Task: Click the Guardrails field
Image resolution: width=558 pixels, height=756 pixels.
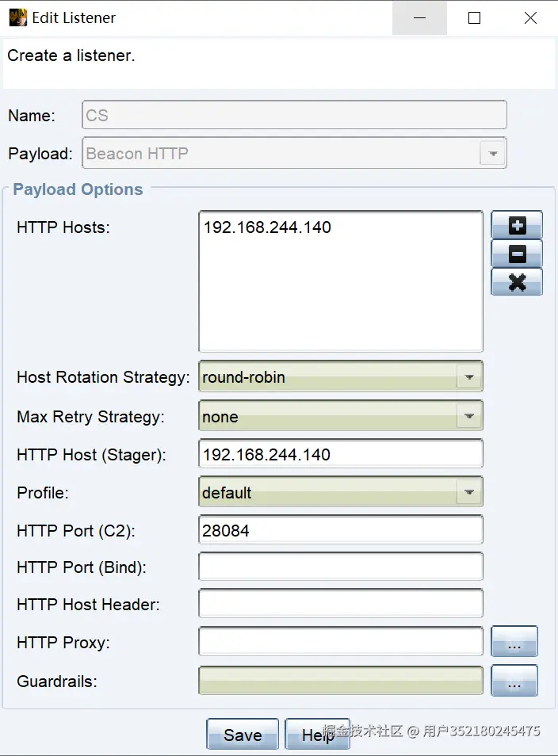Action: [341, 680]
